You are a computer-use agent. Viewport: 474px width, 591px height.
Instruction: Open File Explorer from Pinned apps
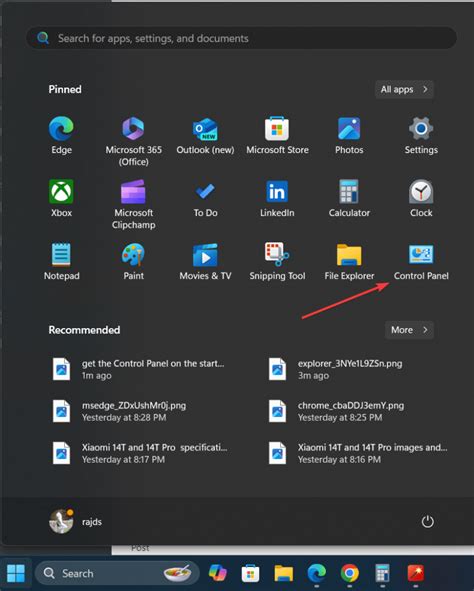point(349,261)
